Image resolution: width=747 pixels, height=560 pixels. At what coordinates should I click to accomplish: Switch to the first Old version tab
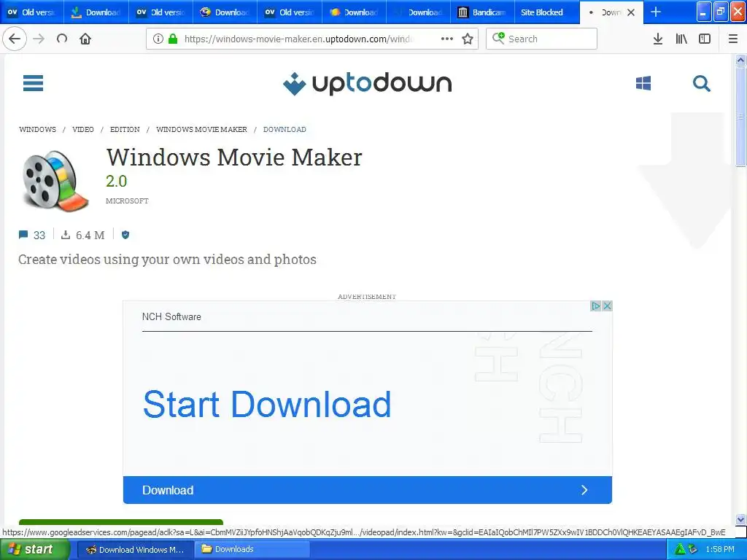click(x=32, y=12)
